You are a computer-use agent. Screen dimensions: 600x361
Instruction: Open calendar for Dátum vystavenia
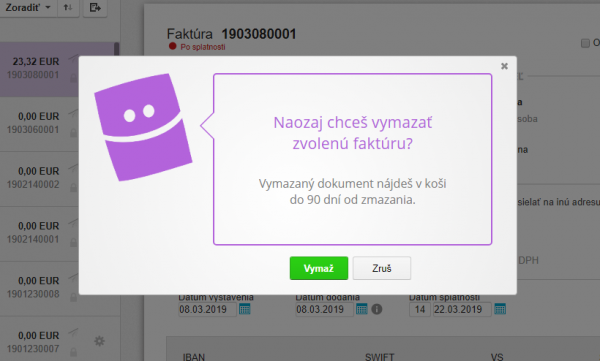click(245, 309)
